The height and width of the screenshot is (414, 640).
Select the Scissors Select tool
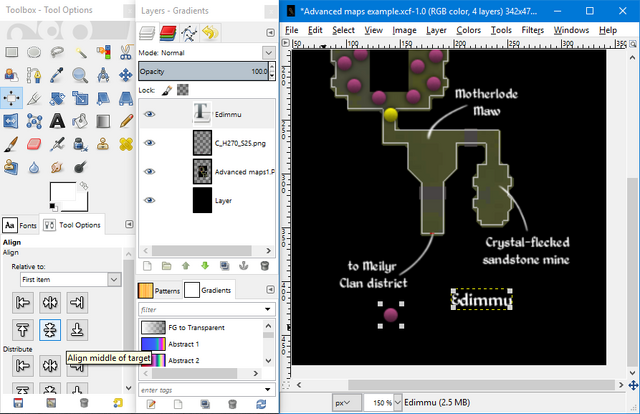(126, 52)
